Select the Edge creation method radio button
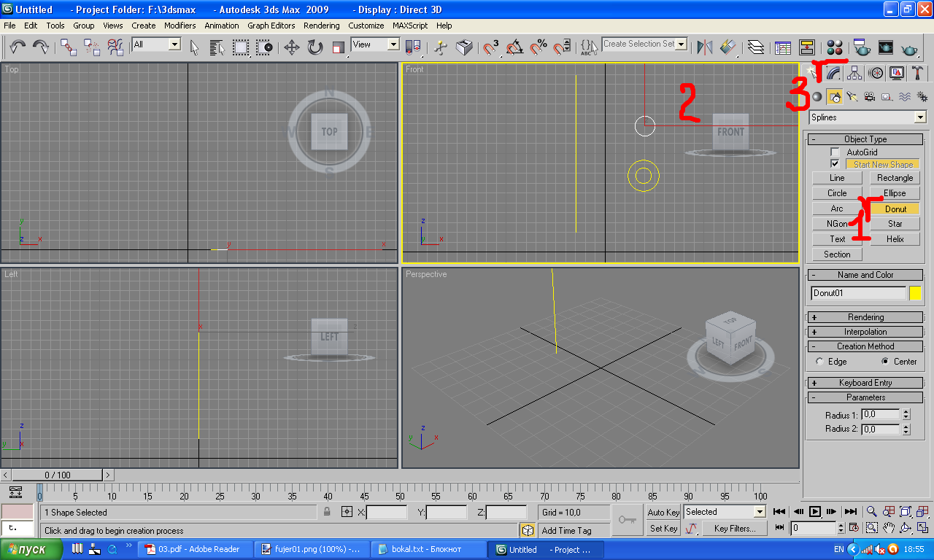 (819, 362)
